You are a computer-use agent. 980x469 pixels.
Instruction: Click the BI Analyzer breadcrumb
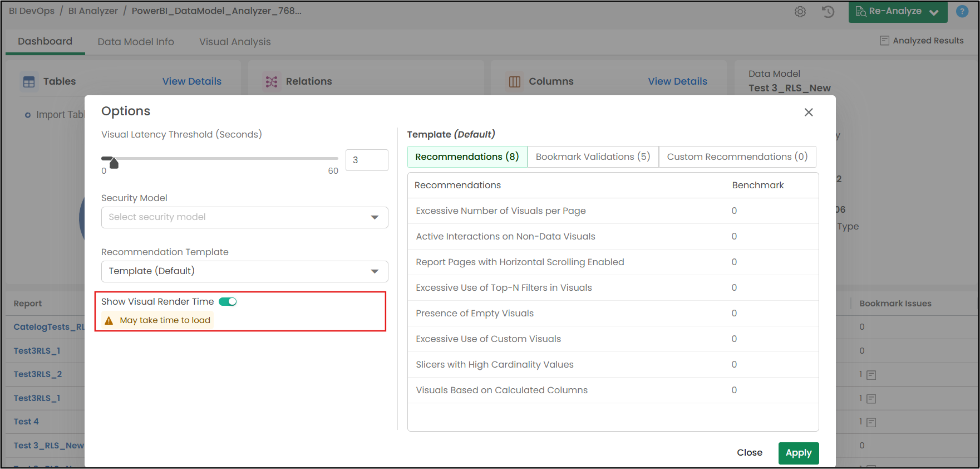click(x=93, y=11)
